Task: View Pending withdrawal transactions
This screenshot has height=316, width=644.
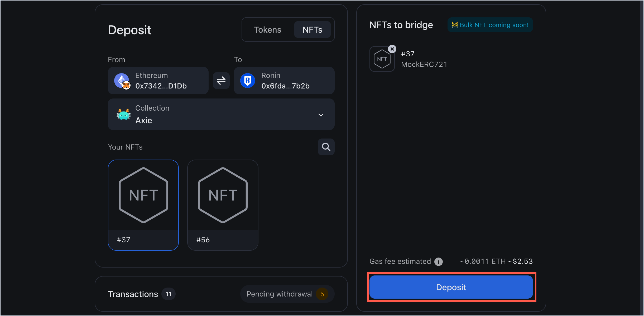Action: [280, 294]
